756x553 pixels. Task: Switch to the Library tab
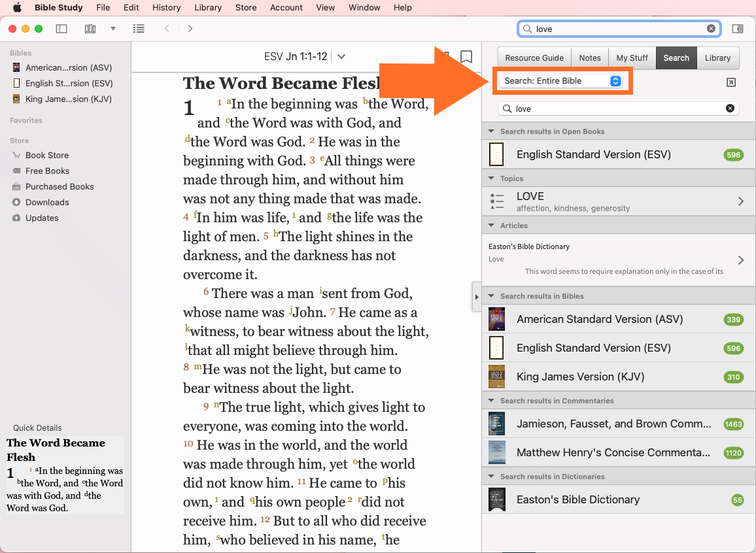pyautogui.click(x=717, y=58)
